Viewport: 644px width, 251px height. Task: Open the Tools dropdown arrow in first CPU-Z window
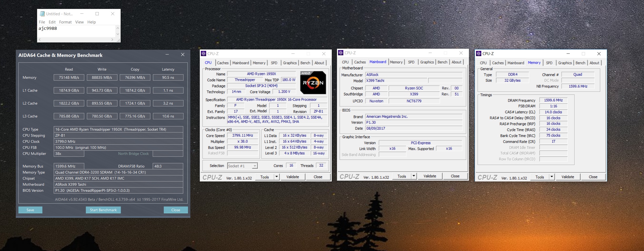coord(276,177)
